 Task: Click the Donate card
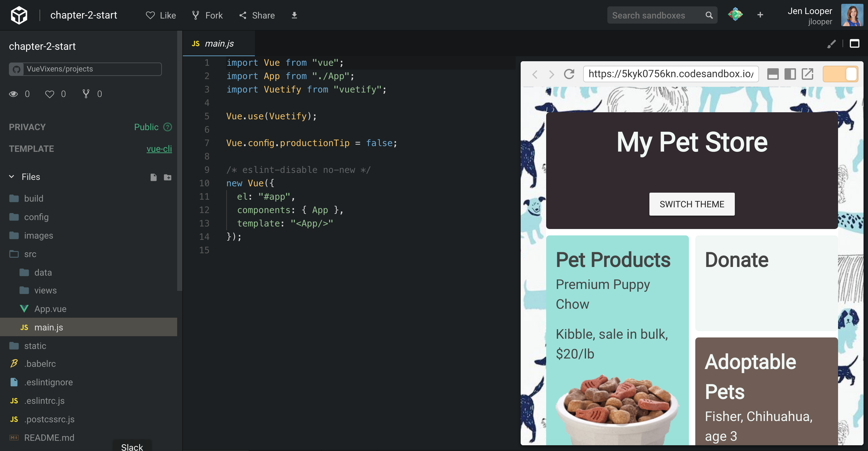(x=766, y=283)
